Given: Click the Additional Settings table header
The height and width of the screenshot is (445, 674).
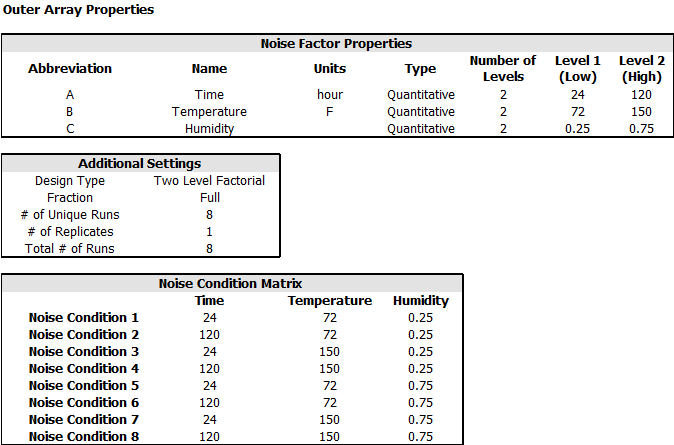Looking at the screenshot, I should point(140,164).
